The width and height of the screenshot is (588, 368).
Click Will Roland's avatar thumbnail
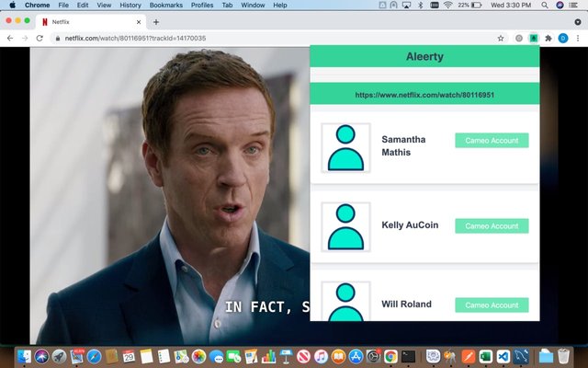click(x=345, y=301)
